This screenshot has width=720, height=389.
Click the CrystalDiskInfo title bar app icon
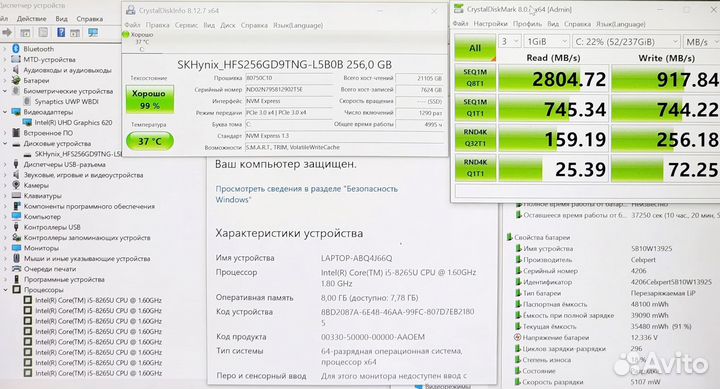[130, 10]
